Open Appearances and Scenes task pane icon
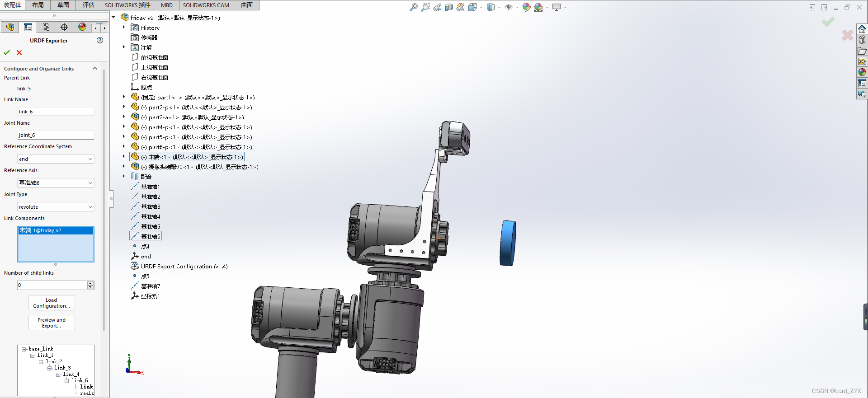 click(862, 72)
